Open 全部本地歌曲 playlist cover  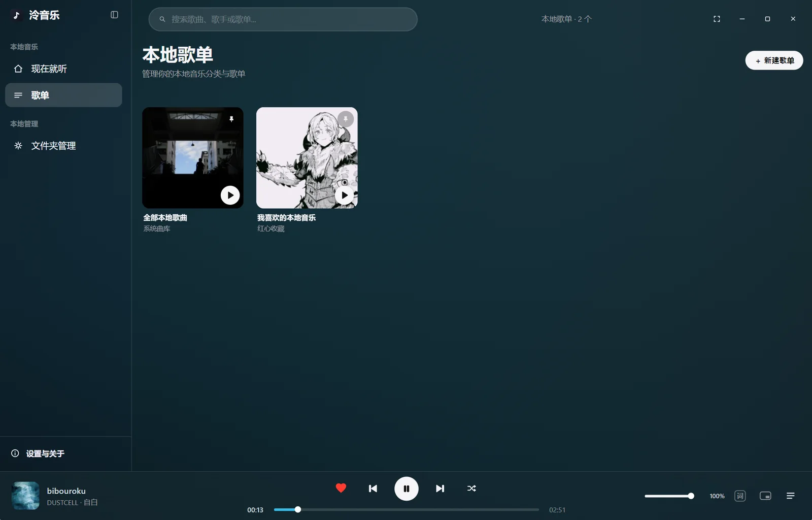pyautogui.click(x=193, y=157)
